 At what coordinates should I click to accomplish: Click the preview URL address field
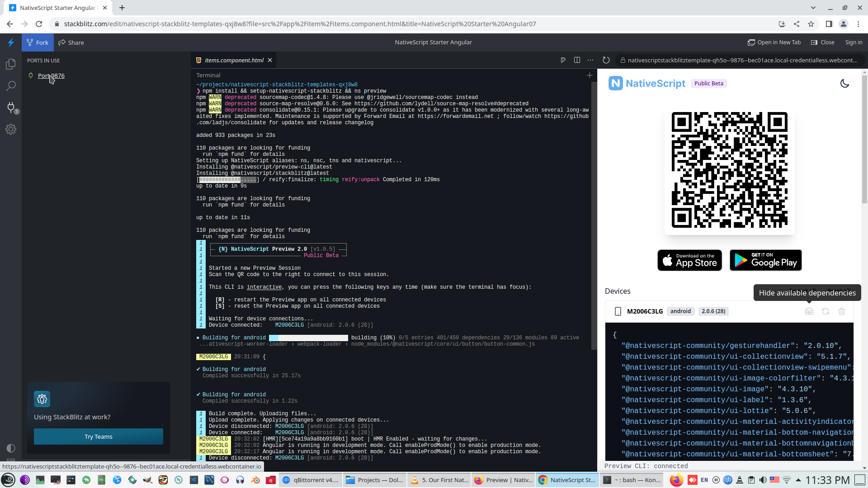(x=741, y=60)
